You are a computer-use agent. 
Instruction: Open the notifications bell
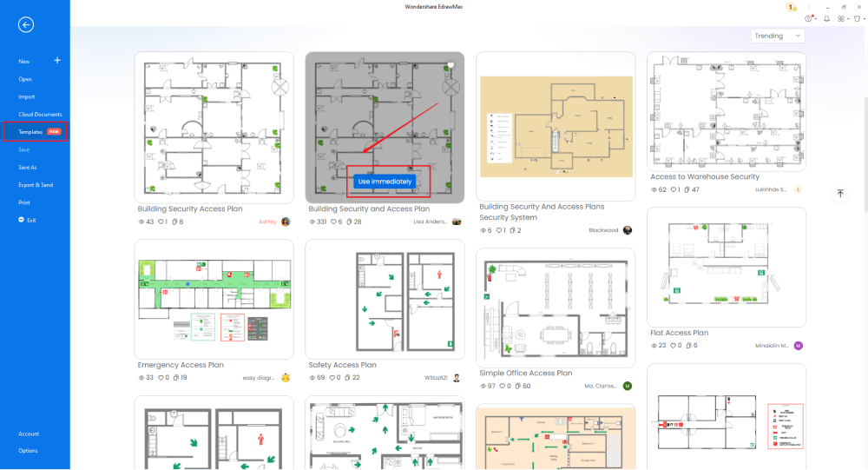[x=826, y=18]
